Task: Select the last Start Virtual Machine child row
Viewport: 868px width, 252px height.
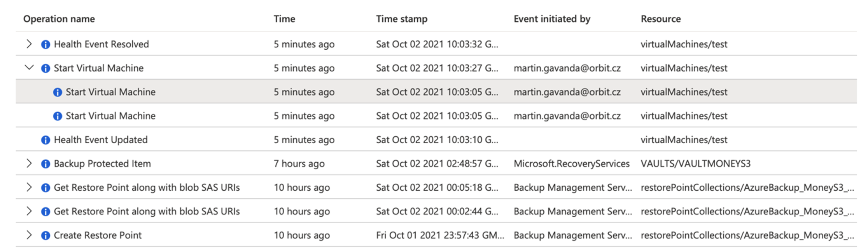Action: point(436,116)
